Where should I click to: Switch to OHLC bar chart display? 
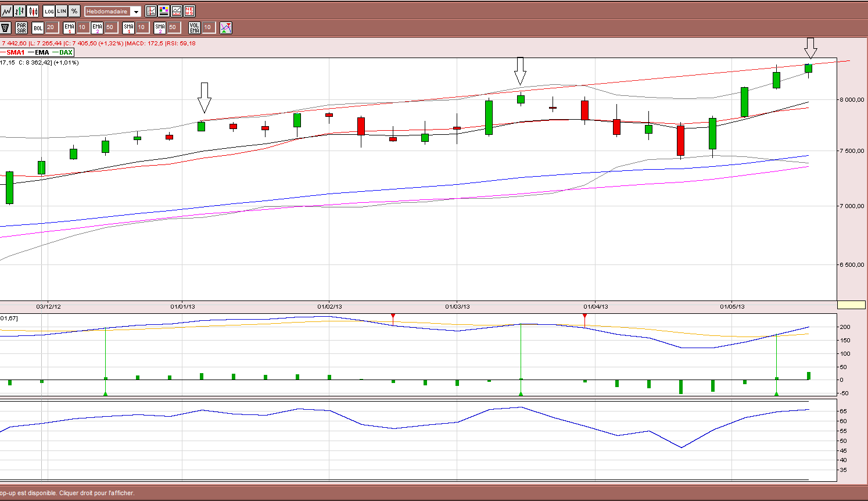20,11
